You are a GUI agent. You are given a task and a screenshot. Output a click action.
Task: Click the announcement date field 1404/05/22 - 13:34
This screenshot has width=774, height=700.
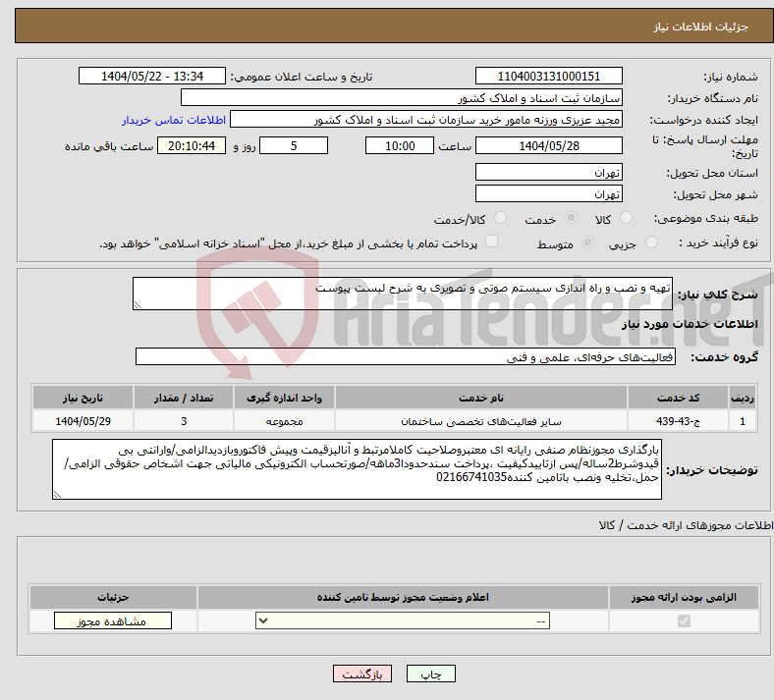click(x=152, y=76)
